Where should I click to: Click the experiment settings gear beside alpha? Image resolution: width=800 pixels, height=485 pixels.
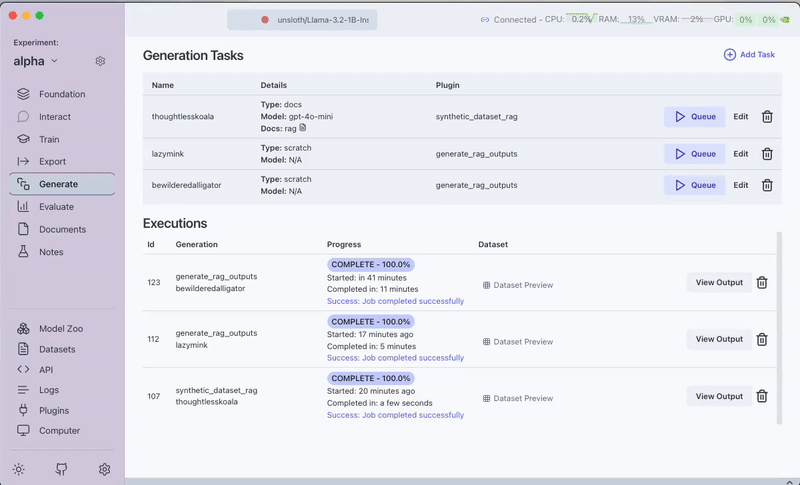coord(101,61)
